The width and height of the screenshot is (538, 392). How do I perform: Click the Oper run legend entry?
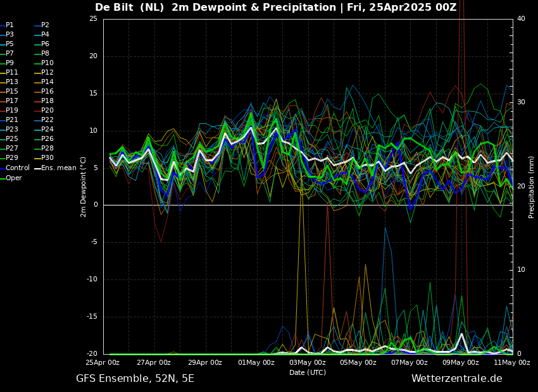pyautogui.click(x=11, y=178)
